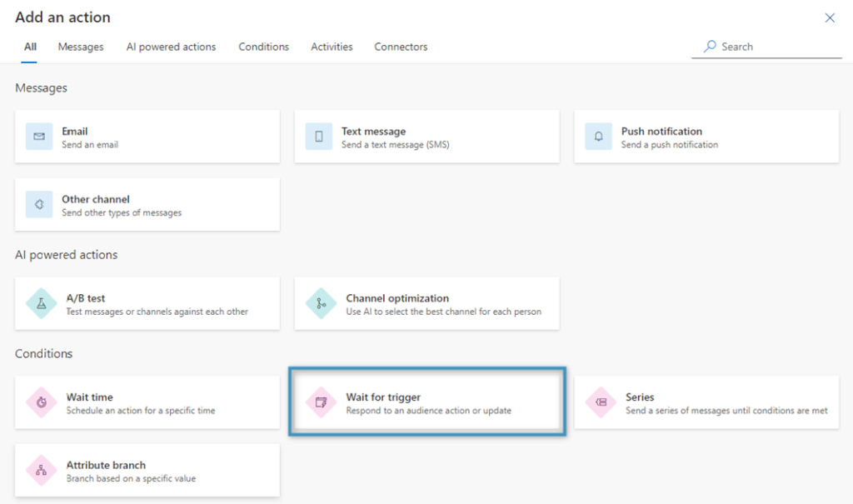The width and height of the screenshot is (853, 504).
Task: Click the 'Messages' section heading
Action: point(42,88)
